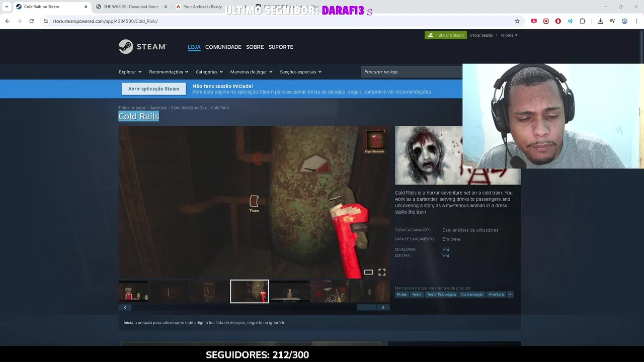644x362 pixels.
Task: Click the Conversação tag
Action: [x=472, y=295]
